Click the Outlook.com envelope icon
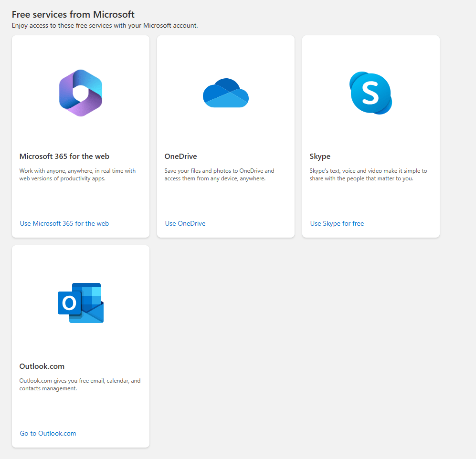Viewport: 476px width, 459px height. (x=80, y=303)
